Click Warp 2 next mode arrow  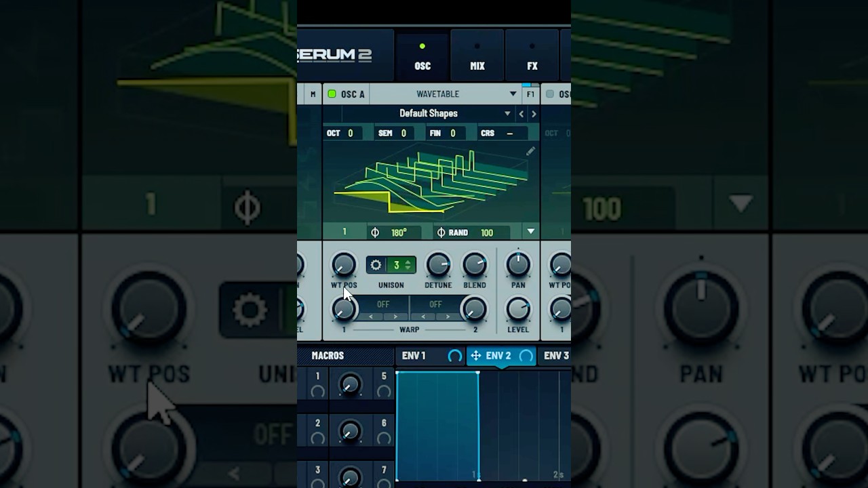coord(448,317)
